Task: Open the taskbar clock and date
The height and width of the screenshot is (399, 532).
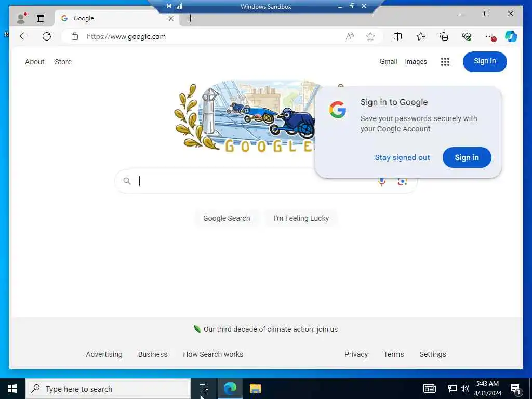Action: click(x=487, y=389)
